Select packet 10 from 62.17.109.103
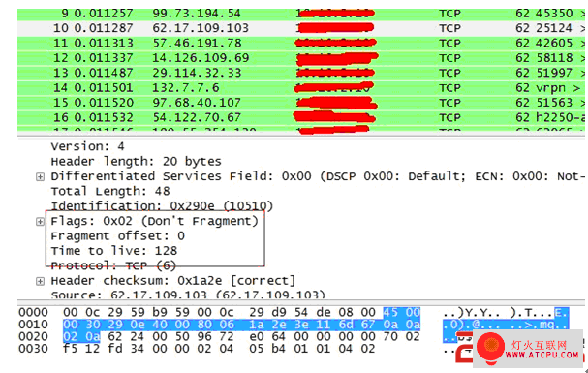The width and height of the screenshot is (588, 373). point(301,28)
